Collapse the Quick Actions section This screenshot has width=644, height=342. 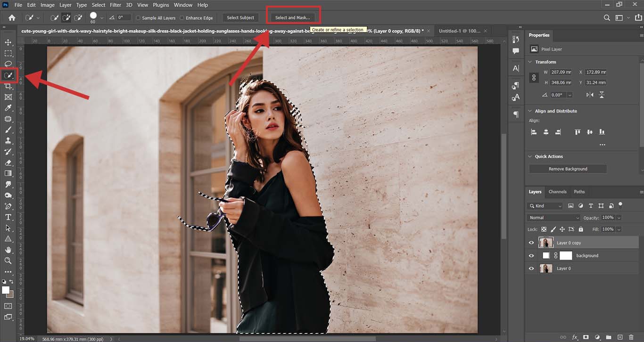(x=530, y=156)
